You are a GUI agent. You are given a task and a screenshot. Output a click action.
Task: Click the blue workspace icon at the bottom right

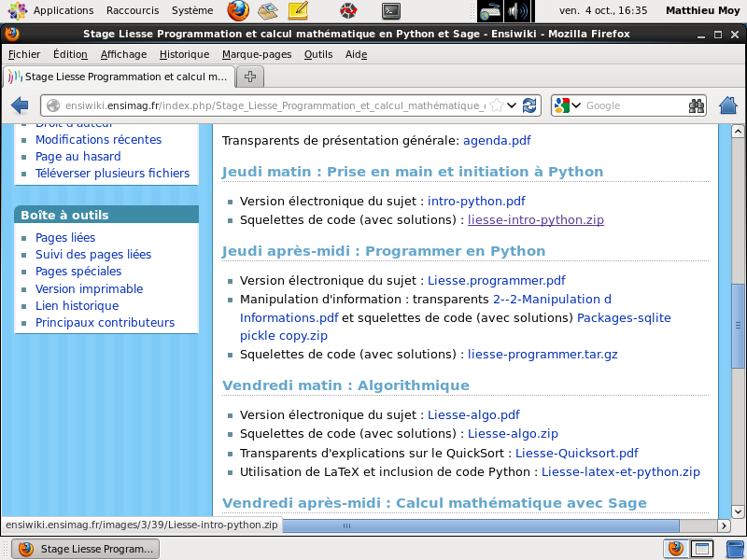pyautogui.click(x=736, y=549)
